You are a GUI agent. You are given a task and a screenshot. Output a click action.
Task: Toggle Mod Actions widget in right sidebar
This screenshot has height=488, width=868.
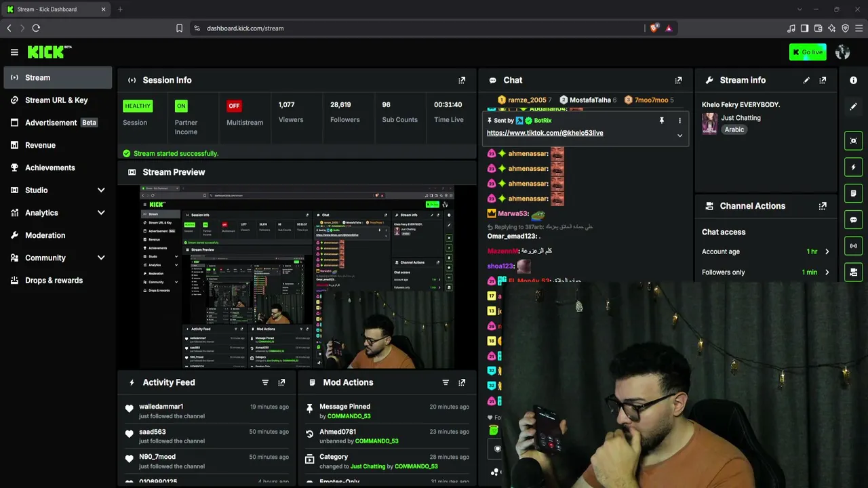click(x=853, y=193)
